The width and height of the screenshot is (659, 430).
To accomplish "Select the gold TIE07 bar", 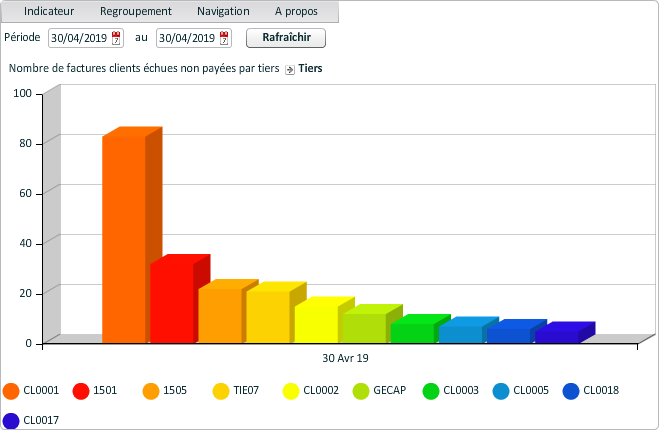I will (269, 317).
